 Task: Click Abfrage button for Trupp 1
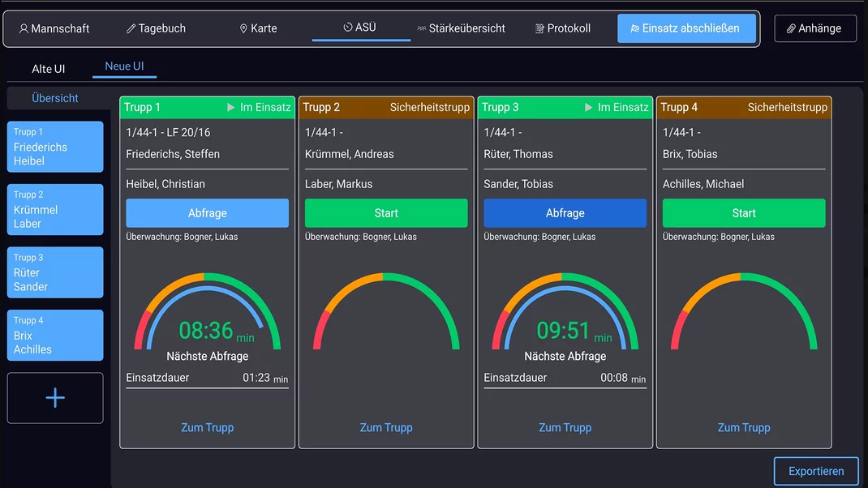(207, 213)
